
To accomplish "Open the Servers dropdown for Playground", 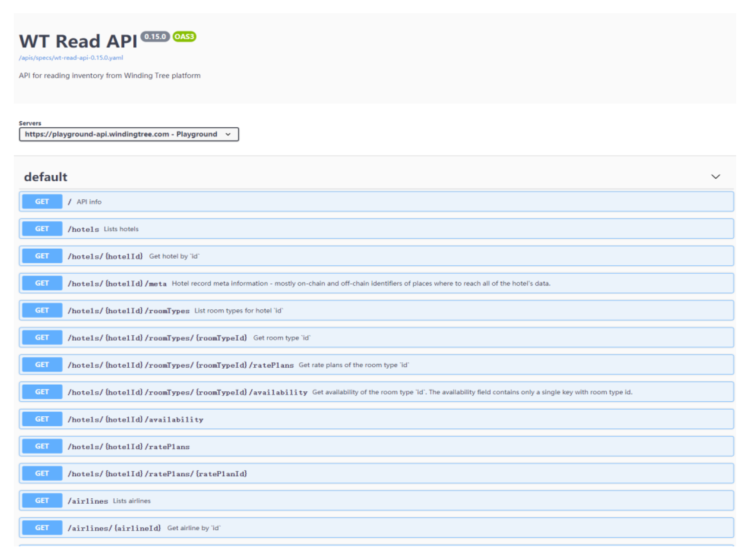I will 129,135.
